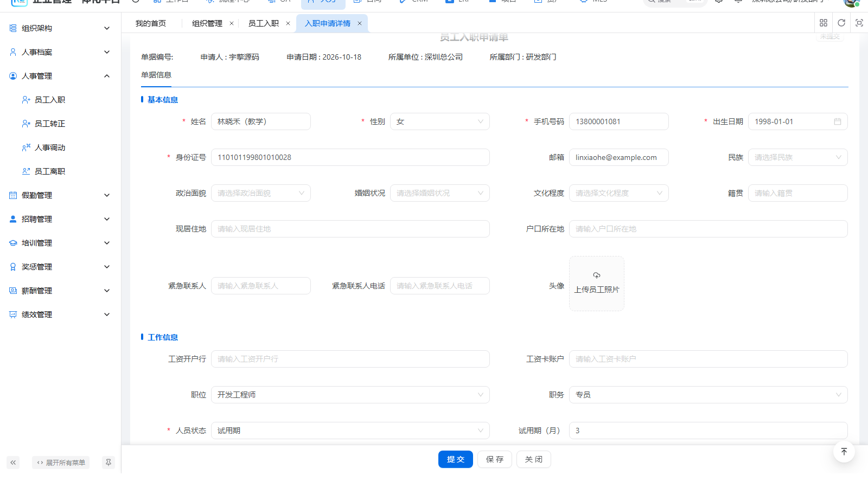Click the refresh page icon

841,23
